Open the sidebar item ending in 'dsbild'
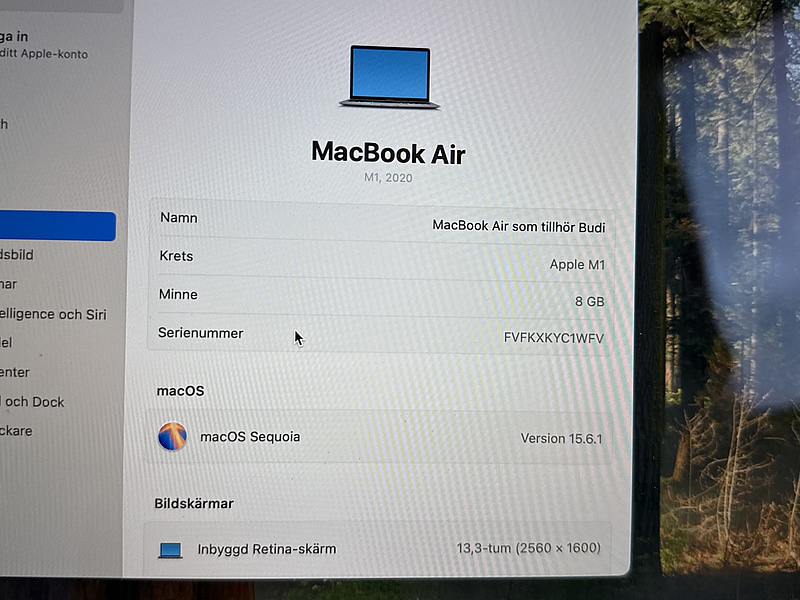This screenshot has width=800, height=600. [17, 255]
